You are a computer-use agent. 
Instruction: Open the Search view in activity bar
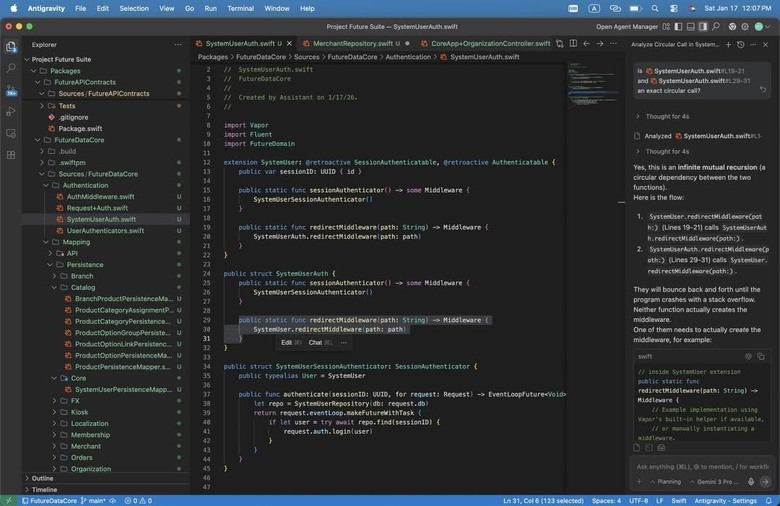(10, 68)
